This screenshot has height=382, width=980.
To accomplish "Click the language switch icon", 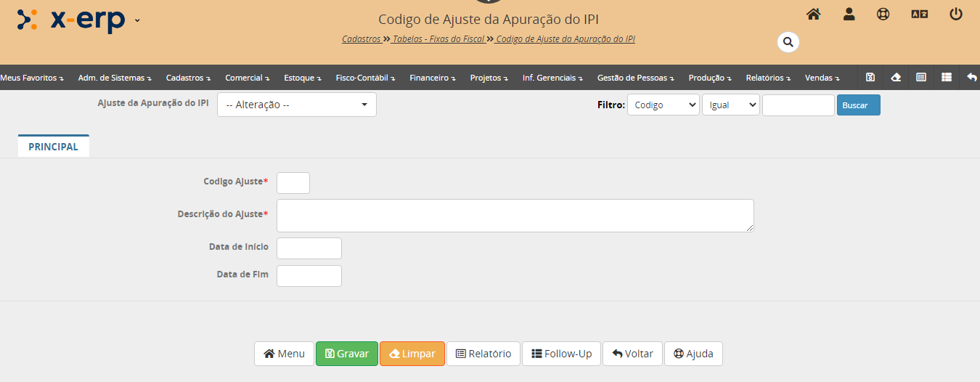I will coord(920,15).
